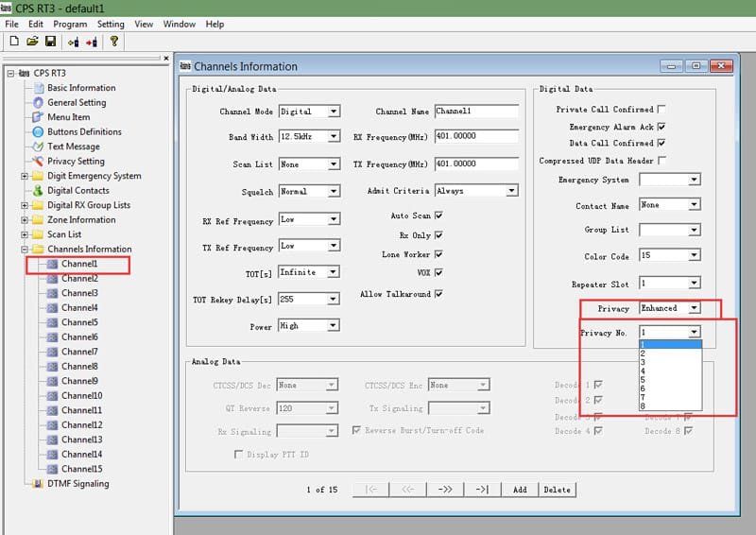Open the Program menu
The width and height of the screenshot is (756, 535).
70,25
